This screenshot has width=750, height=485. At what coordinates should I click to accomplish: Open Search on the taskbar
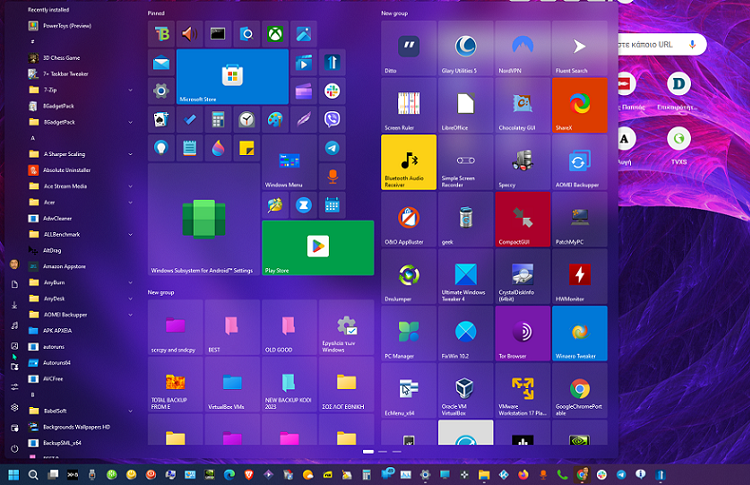[33, 474]
